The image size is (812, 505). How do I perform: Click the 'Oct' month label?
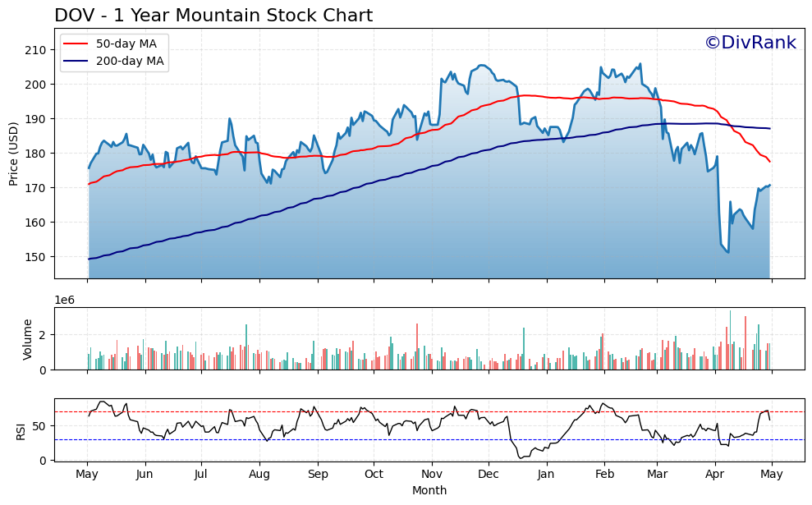click(374, 475)
